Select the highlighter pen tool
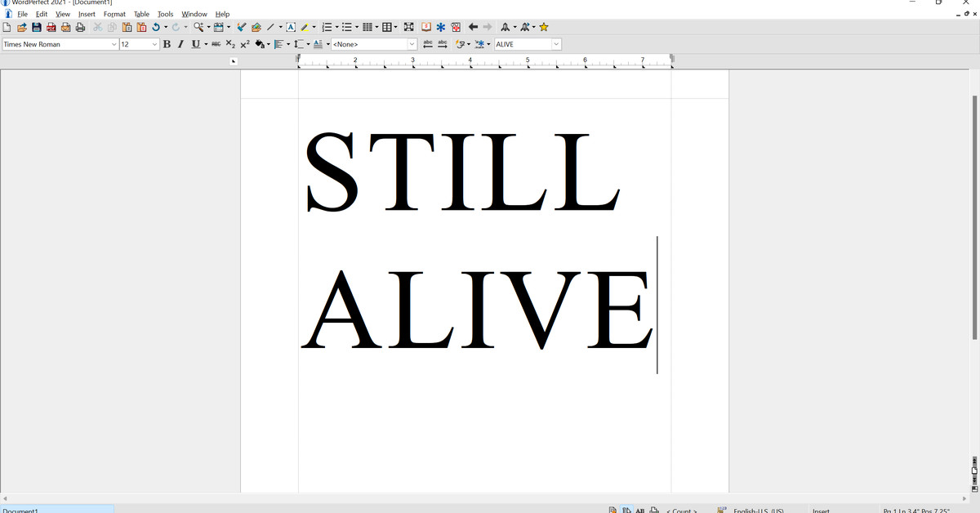 (x=304, y=28)
